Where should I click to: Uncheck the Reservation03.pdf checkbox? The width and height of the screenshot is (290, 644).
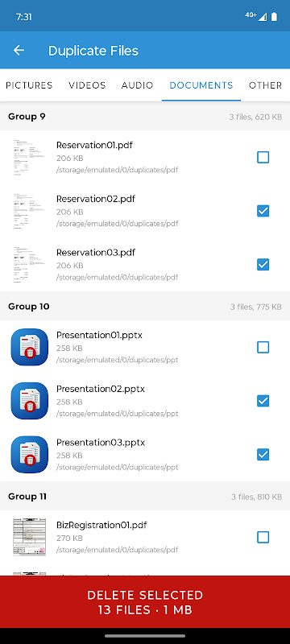point(263,265)
